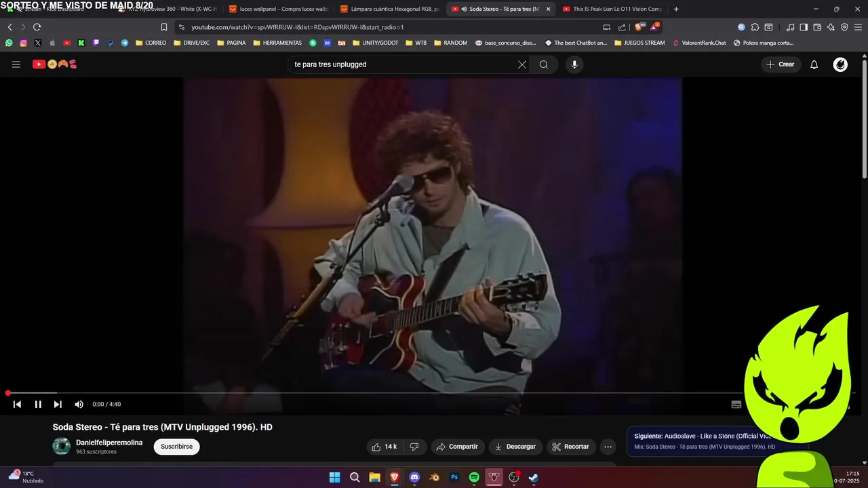Open the YouTube guide hamburger menu
This screenshot has width=868, height=488.
point(16,64)
